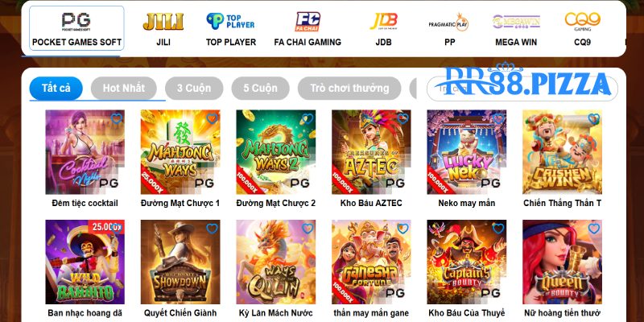
Task: Select the JDB provider logo
Action: tap(383, 22)
